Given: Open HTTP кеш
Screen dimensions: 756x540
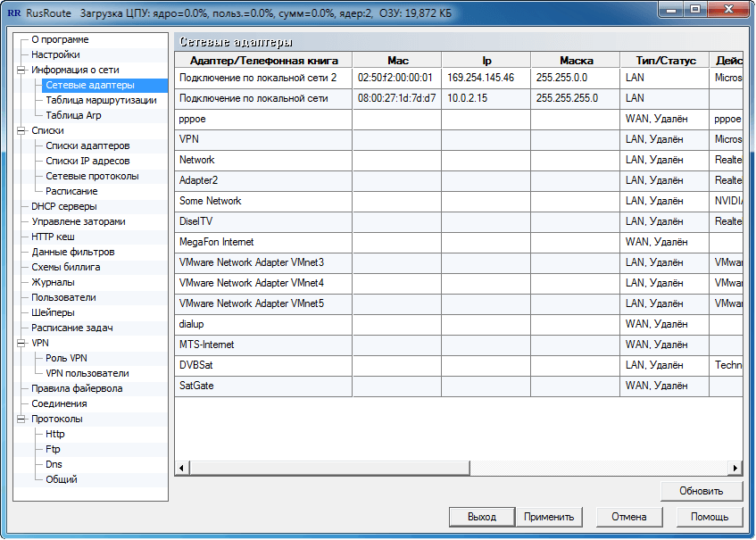Looking at the screenshot, I should point(53,237).
